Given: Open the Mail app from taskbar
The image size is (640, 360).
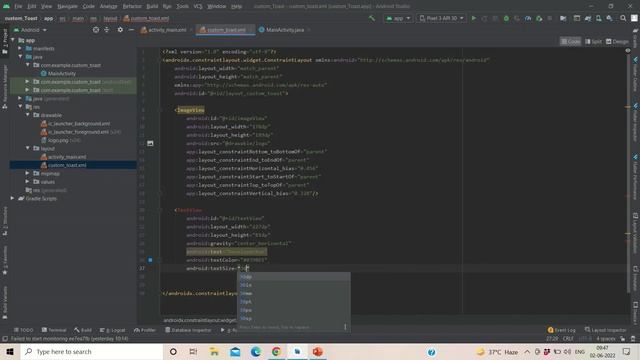Looking at the screenshot, I should pyautogui.click(x=235, y=351).
